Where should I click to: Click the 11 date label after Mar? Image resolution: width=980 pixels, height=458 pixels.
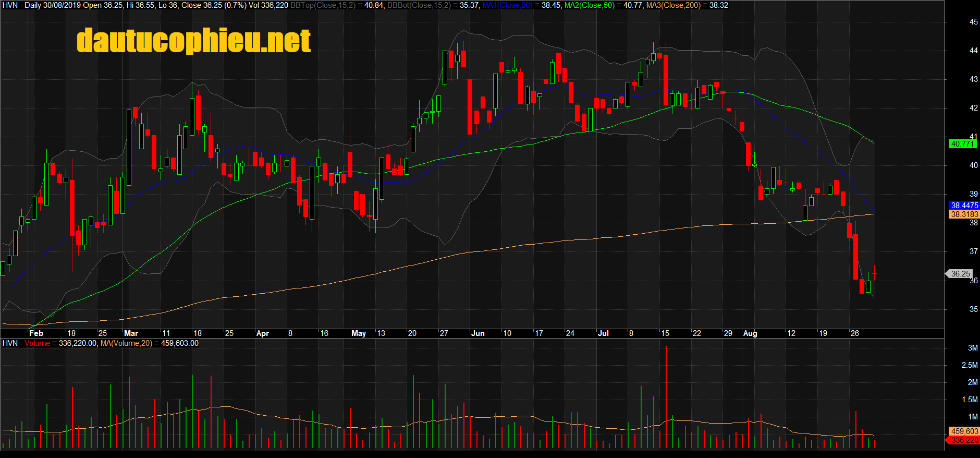click(166, 333)
